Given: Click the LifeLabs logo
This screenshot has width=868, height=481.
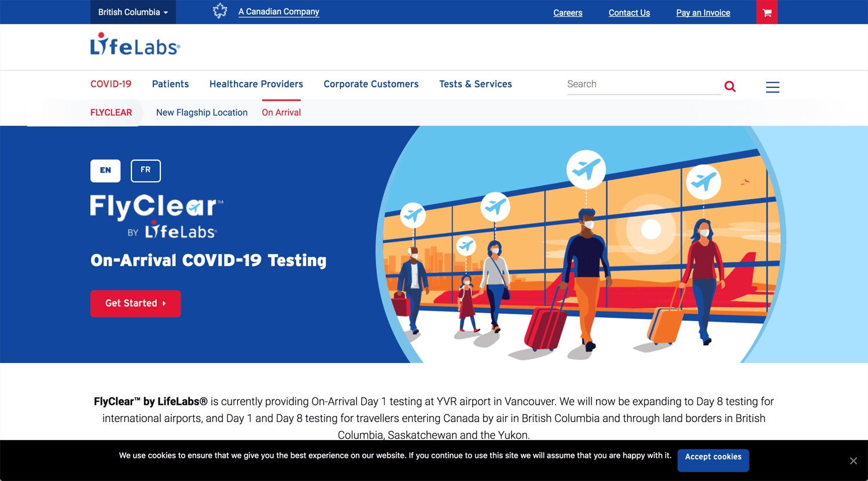Looking at the screenshot, I should pyautogui.click(x=135, y=45).
